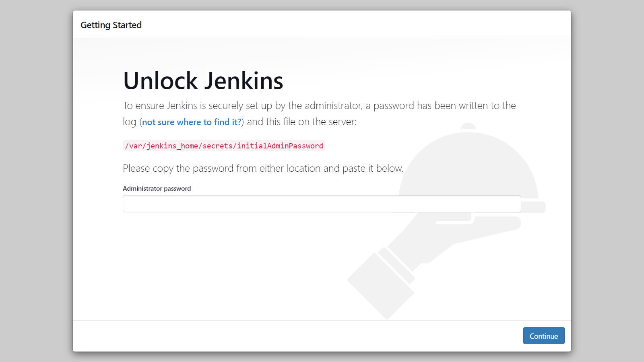Click the butler's sleeve cuff in the watermark

(381, 286)
